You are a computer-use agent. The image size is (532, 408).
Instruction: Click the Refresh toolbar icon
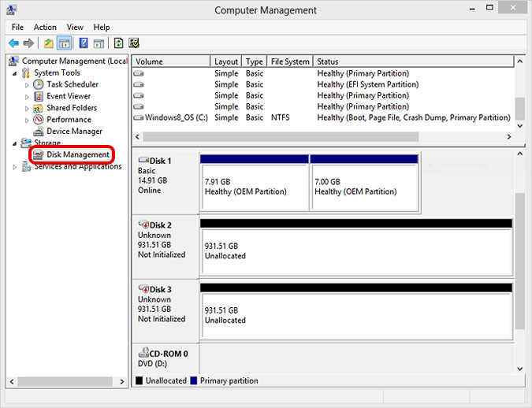pyautogui.click(x=118, y=43)
